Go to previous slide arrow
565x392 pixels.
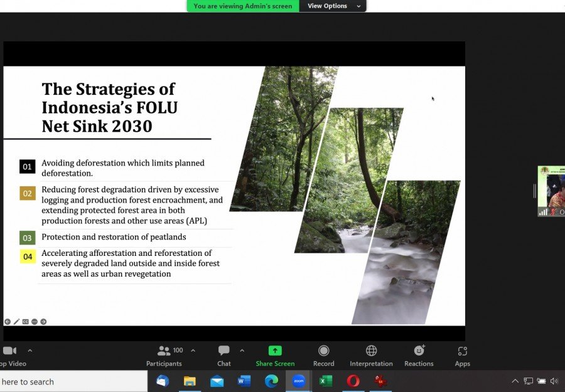(8, 322)
